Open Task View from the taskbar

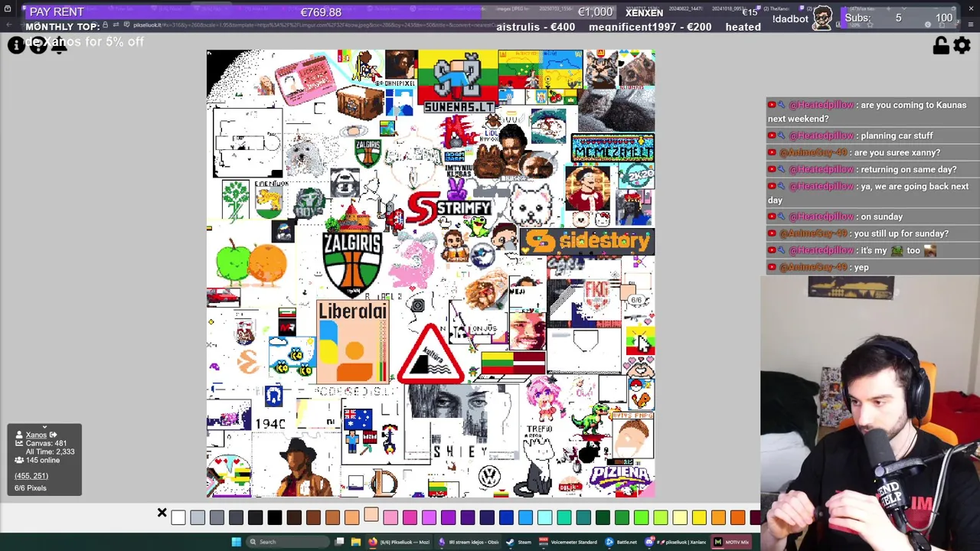(339, 542)
